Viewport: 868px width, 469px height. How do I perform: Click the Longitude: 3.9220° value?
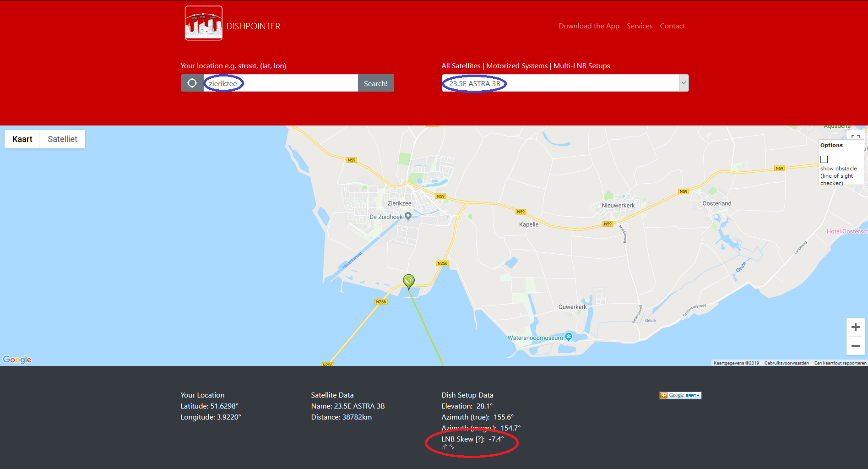[211, 417]
